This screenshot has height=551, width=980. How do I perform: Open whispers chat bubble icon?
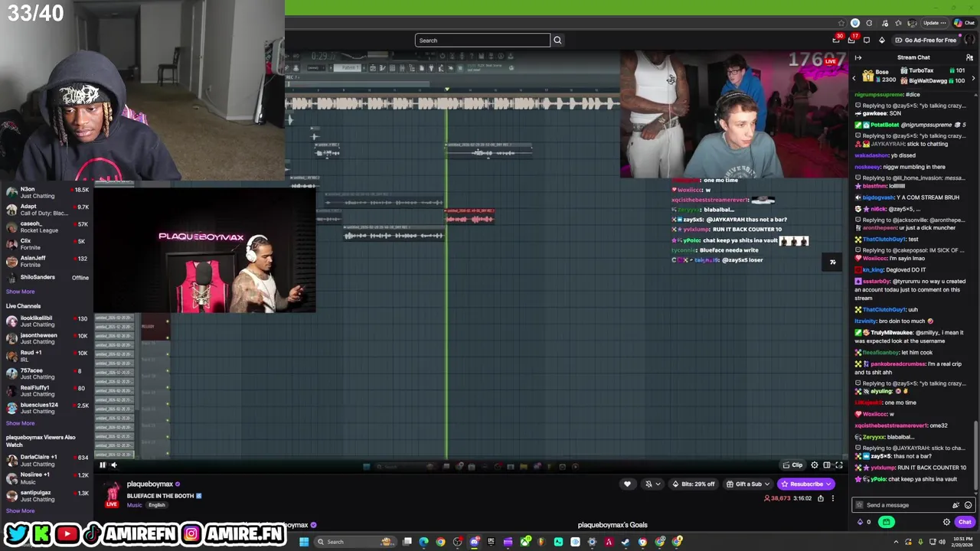(x=867, y=40)
